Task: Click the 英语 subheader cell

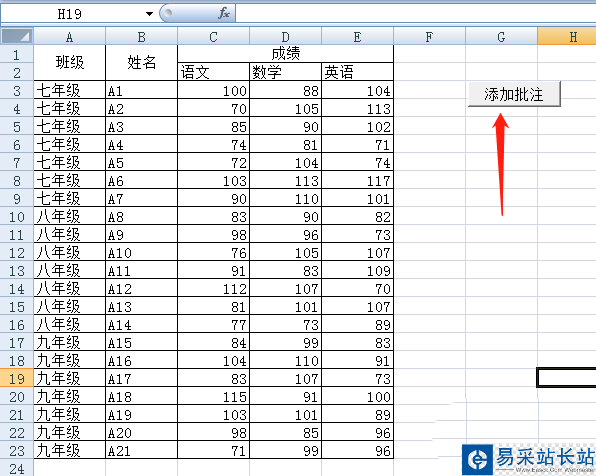Action: point(357,72)
